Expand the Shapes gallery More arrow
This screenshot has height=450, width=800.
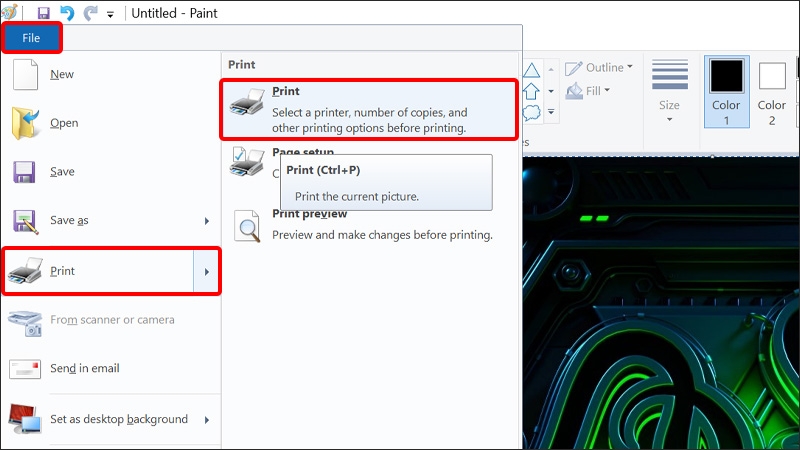pos(551,112)
